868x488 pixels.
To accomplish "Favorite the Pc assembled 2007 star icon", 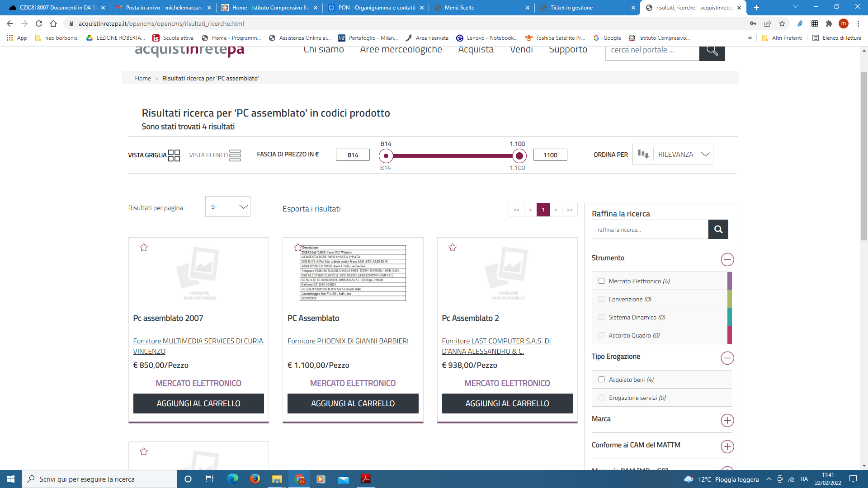I will click(x=144, y=248).
